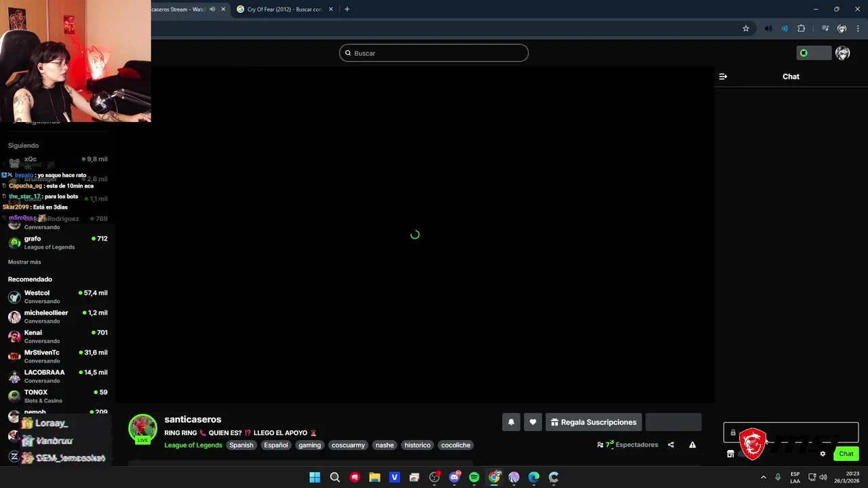
Task: Select the coscuarmy tag
Action: pyautogui.click(x=349, y=445)
